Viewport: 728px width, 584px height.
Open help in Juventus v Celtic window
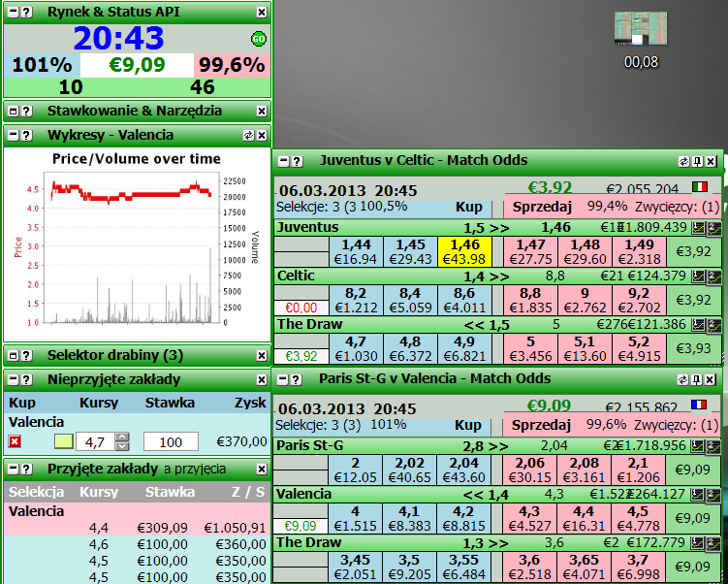(x=298, y=161)
